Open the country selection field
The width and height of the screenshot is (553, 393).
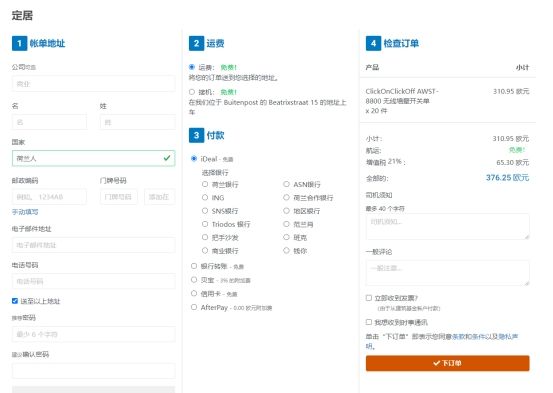93,158
